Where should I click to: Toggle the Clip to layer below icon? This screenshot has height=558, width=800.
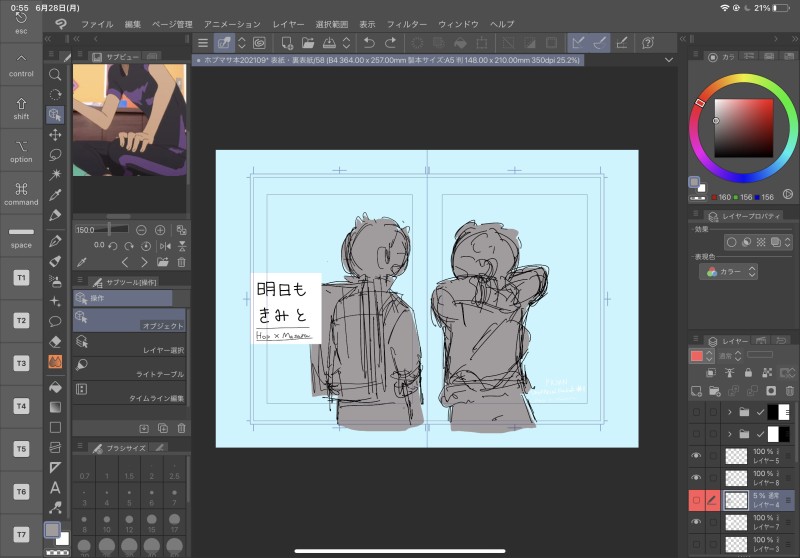pos(711,373)
